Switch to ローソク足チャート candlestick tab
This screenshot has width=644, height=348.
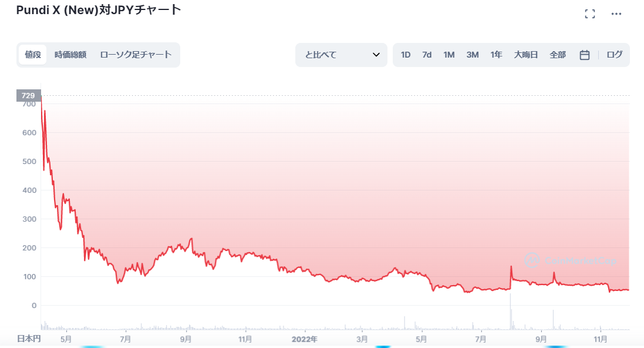tap(136, 55)
